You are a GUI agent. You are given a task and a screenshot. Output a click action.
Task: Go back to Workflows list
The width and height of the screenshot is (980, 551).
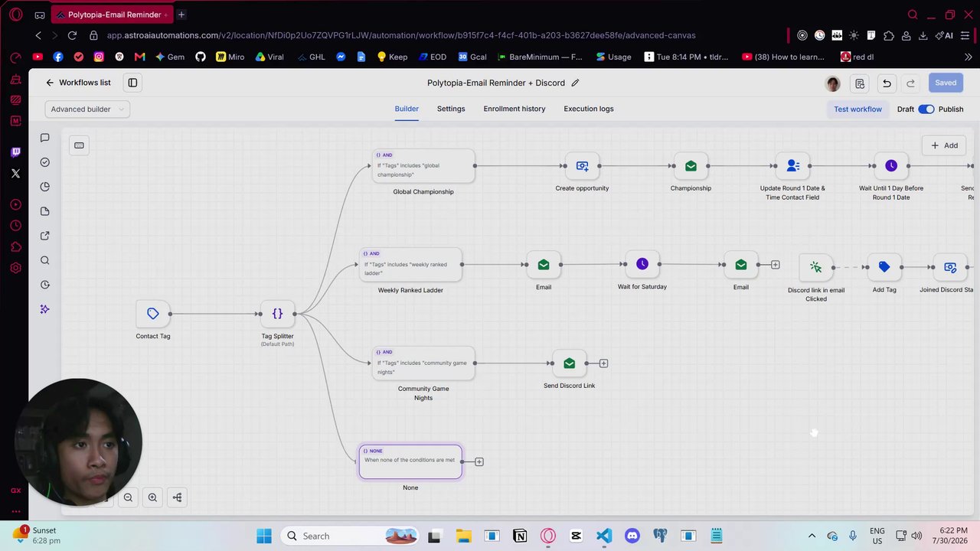(x=78, y=83)
